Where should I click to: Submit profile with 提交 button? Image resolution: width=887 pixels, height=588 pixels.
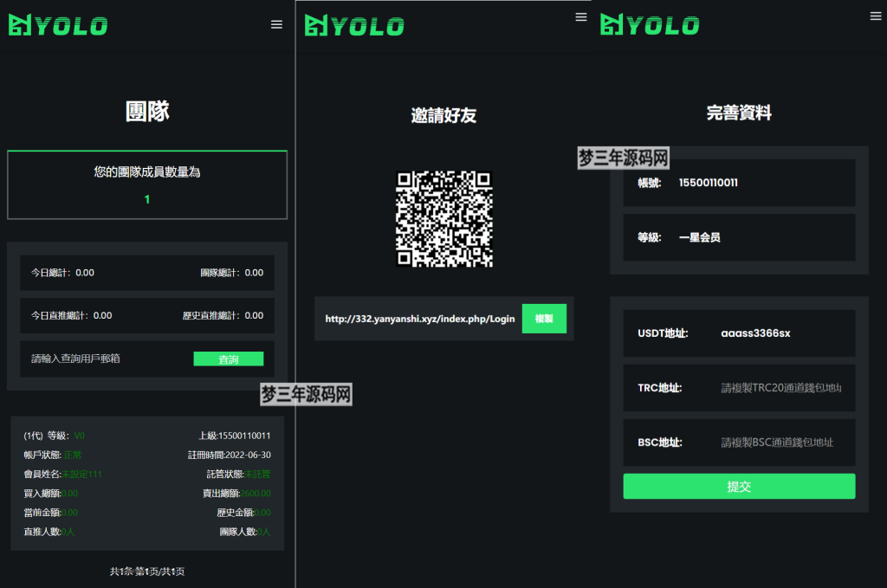pyautogui.click(x=739, y=486)
